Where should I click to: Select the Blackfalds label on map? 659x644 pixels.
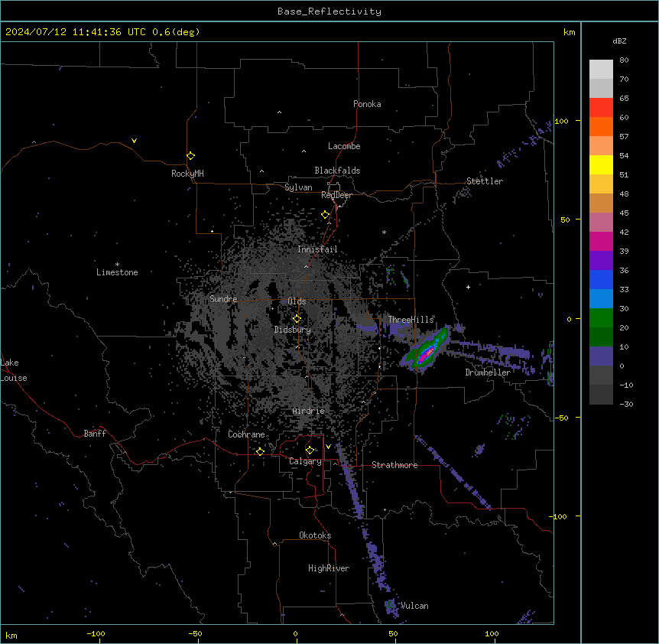[x=337, y=171]
